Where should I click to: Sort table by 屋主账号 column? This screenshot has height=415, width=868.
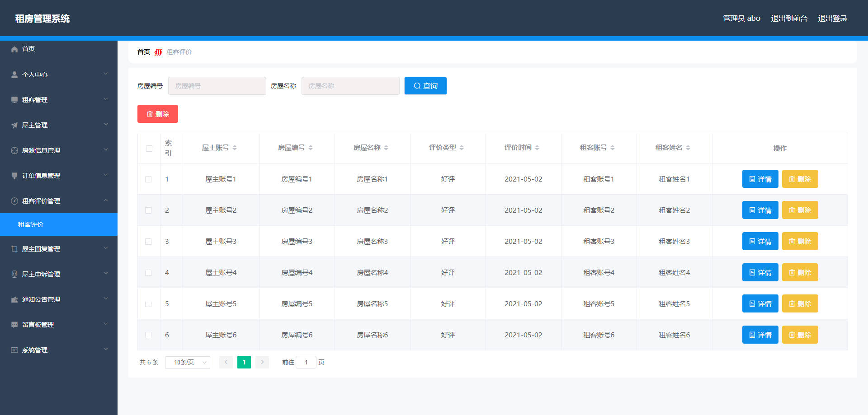[235, 148]
